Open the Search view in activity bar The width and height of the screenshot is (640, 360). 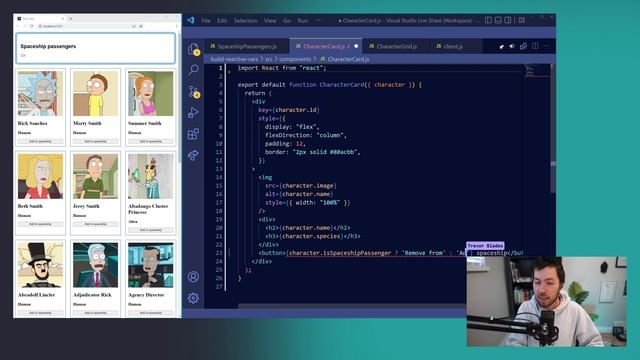(193, 70)
